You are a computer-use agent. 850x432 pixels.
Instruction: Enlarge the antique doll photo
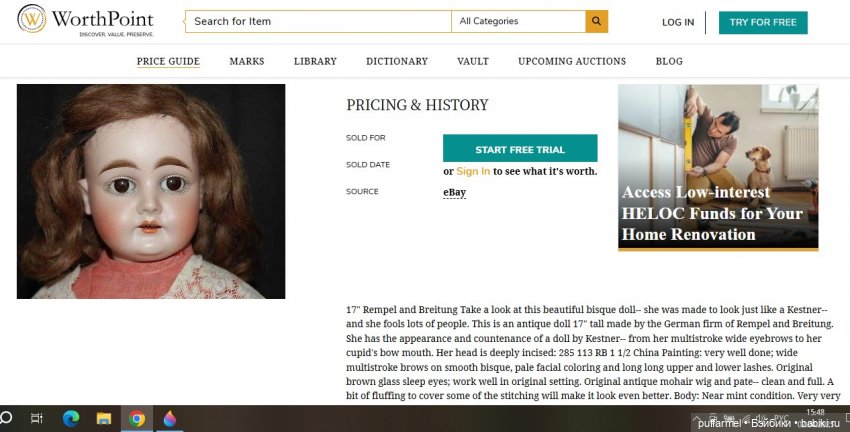(x=151, y=191)
